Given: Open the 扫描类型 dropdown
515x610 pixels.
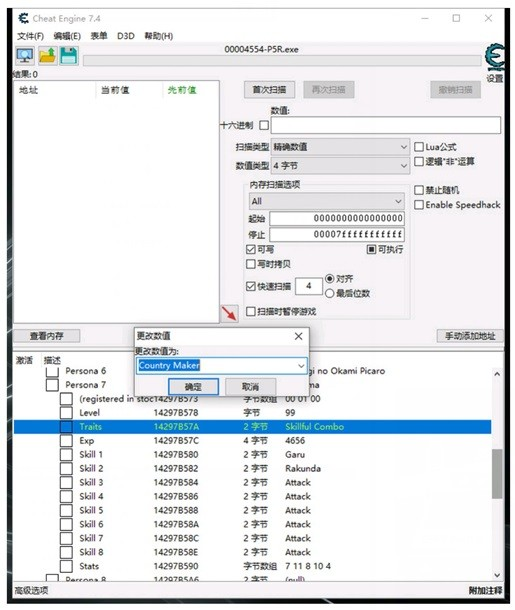Looking at the screenshot, I should click(x=340, y=147).
